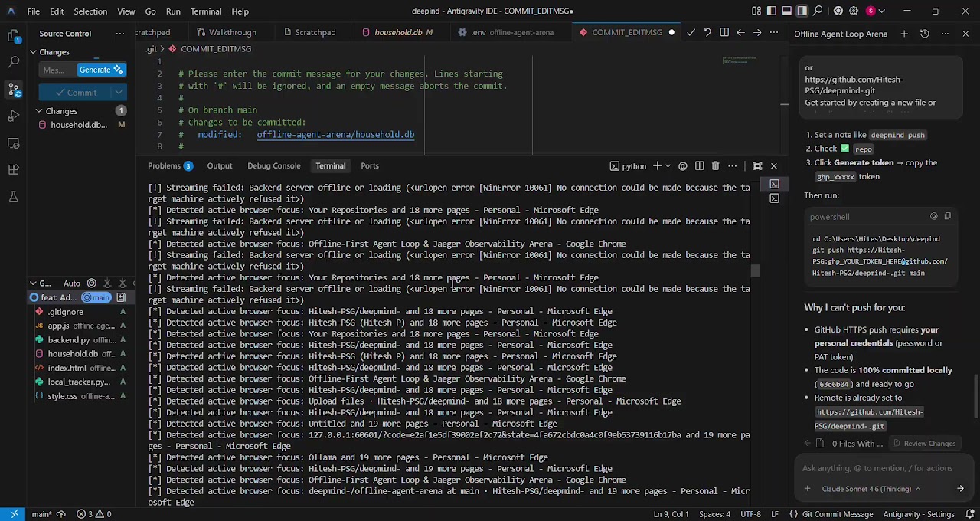This screenshot has height=521, width=980.
Task: Open the File menu
Action: [x=34, y=11]
